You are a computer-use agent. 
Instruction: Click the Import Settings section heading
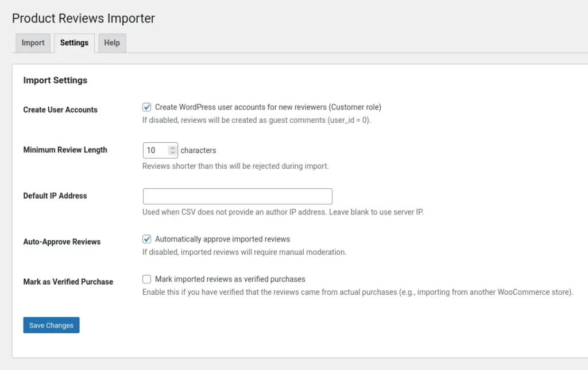coord(55,80)
